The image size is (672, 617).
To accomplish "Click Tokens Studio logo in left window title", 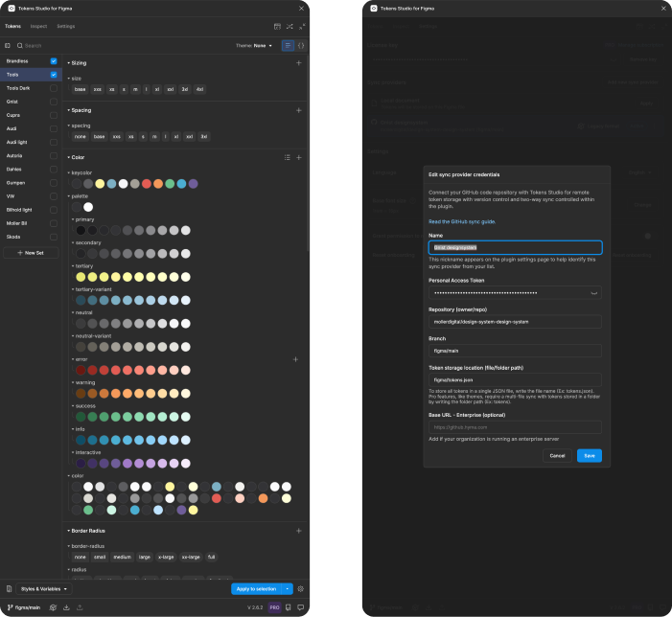I will pos(12,8).
